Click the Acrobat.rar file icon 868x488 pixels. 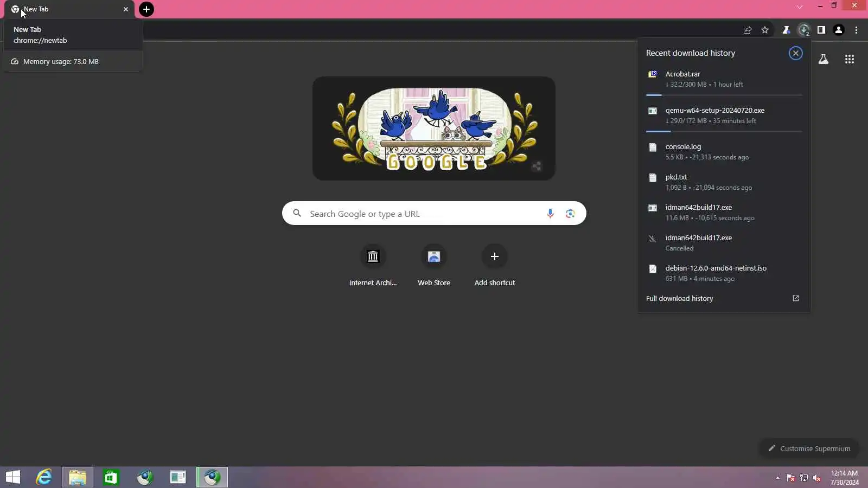point(653,74)
